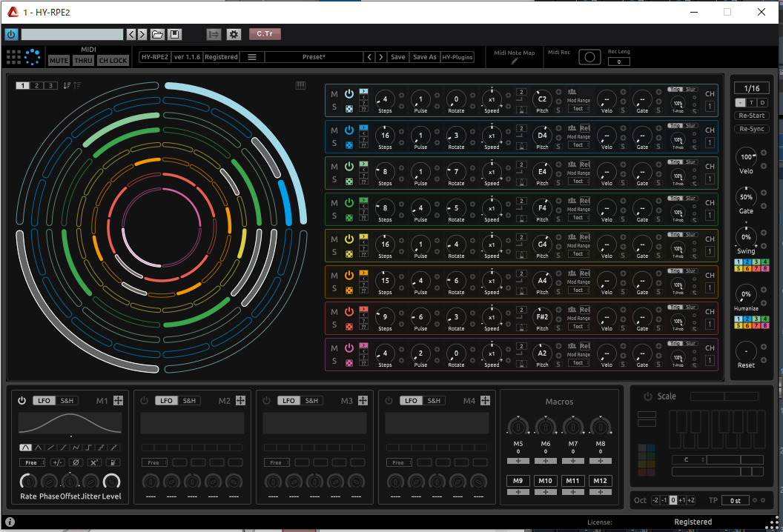Open the 1/16 step rate dropdown
Viewport: 783px width, 532px height.
click(750, 88)
